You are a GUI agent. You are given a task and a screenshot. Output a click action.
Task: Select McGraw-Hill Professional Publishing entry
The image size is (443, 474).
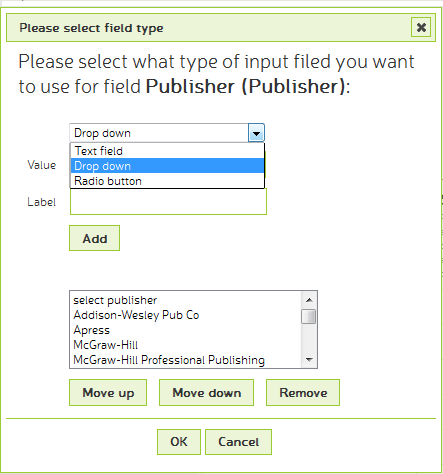(x=186, y=360)
